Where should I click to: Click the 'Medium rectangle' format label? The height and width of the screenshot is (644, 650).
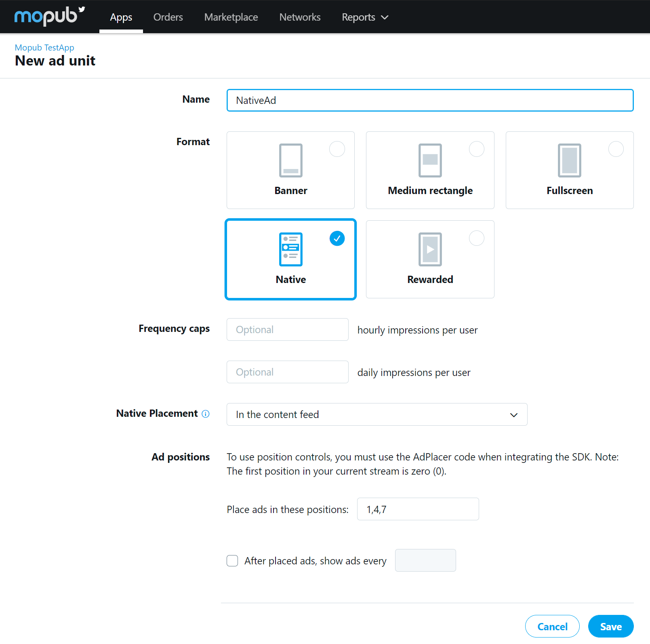pyautogui.click(x=430, y=190)
